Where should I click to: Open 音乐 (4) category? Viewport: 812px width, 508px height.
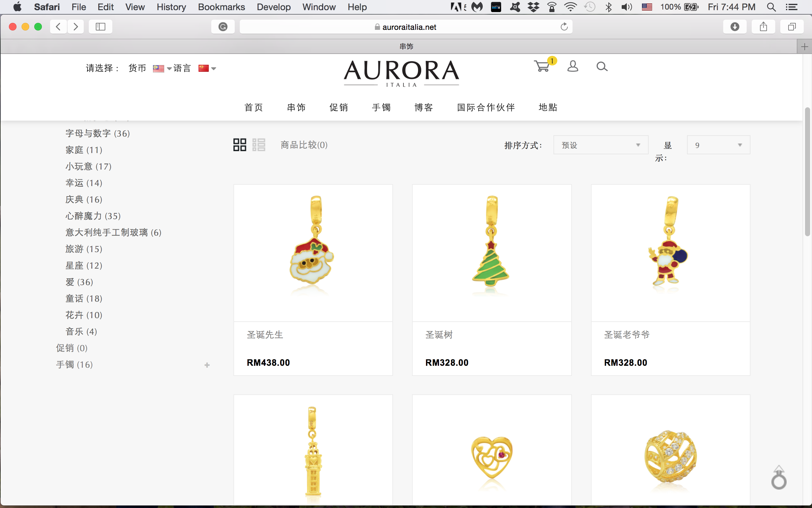tap(81, 331)
